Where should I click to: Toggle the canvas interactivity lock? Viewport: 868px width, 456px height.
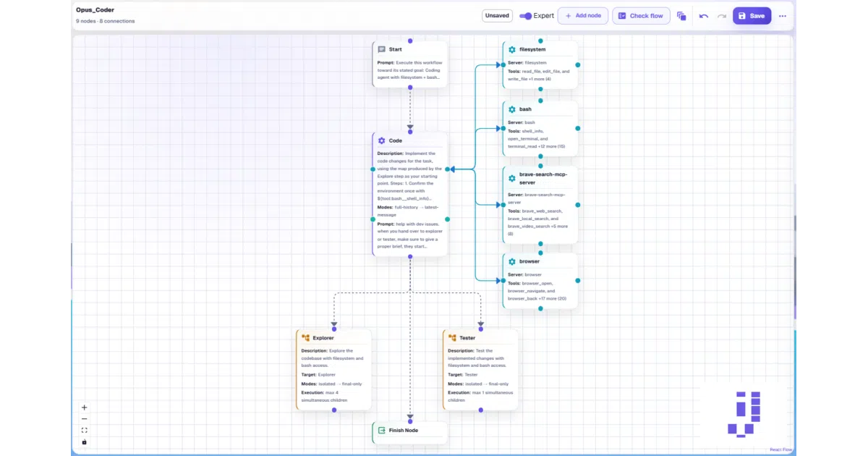click(x=85, y=442)
